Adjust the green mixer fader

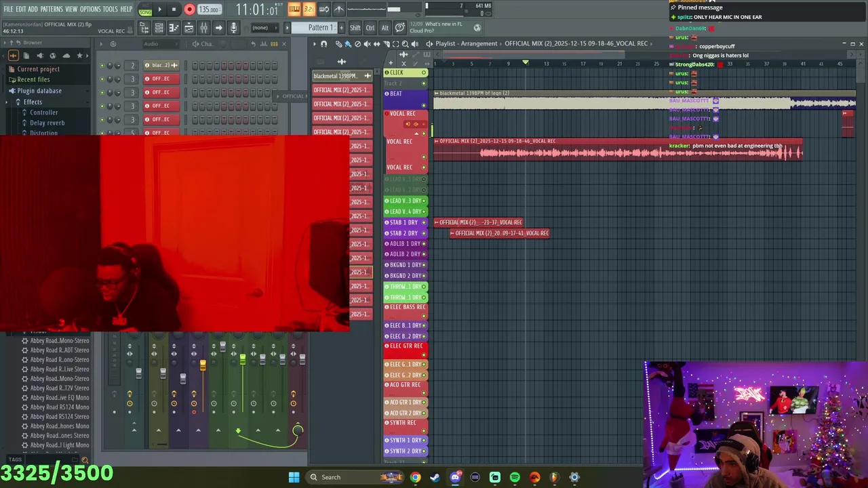pos(242,360)
